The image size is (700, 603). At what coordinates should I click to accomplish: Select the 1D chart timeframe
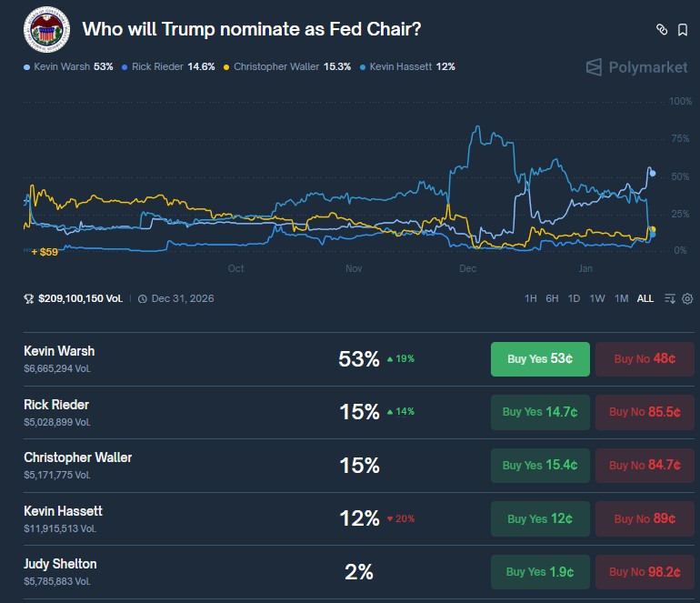(x=574, y=298)
